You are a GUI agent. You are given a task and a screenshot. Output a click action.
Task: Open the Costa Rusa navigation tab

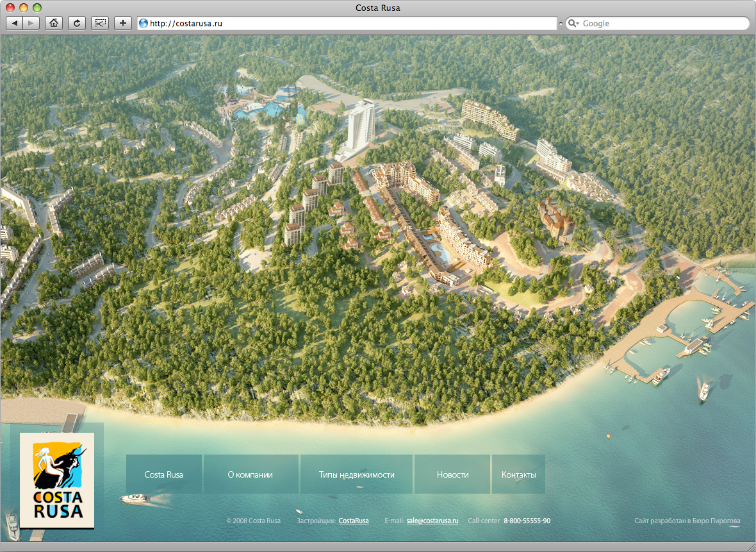click(x=164, y=474)
